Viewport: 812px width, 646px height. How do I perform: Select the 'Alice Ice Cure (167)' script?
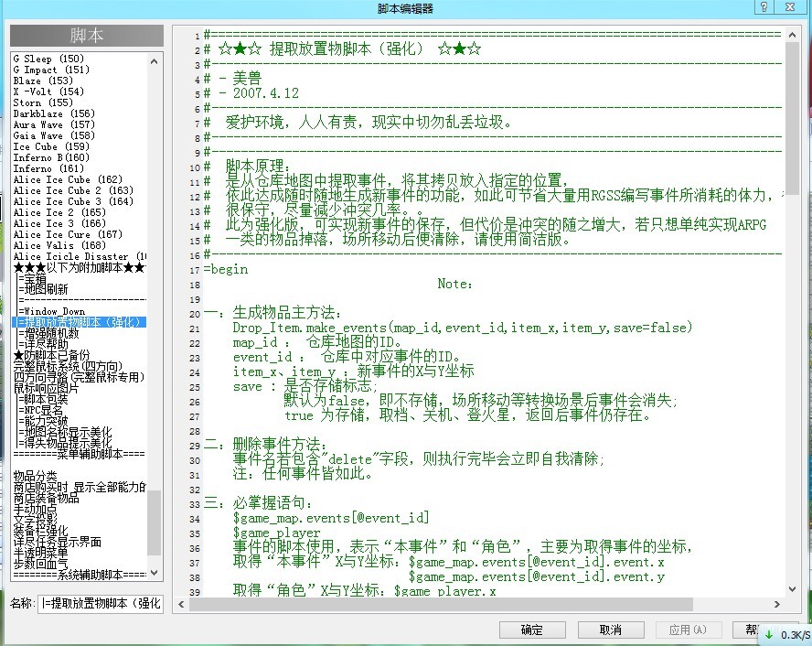point(68,234)
